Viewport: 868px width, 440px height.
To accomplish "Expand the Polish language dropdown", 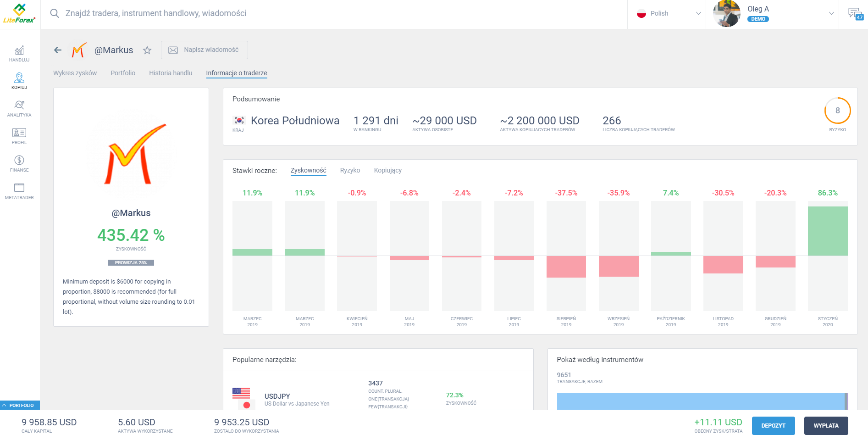I will [668, 14].
